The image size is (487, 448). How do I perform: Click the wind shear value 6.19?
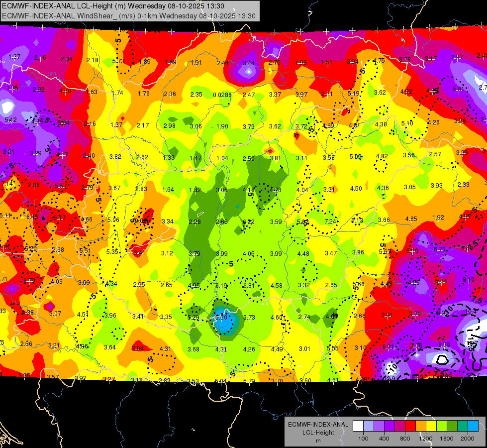(x=221, y=285)
